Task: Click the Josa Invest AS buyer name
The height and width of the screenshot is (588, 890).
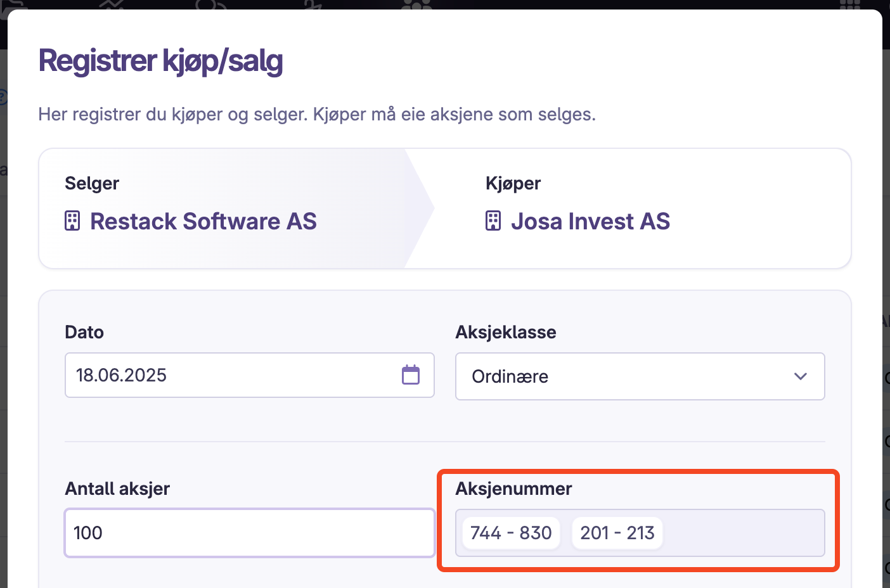Action: coord(590,221)
